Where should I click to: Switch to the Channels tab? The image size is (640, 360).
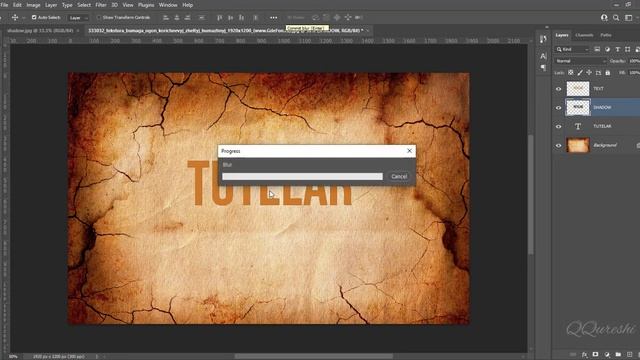click(x=584, y=35)
